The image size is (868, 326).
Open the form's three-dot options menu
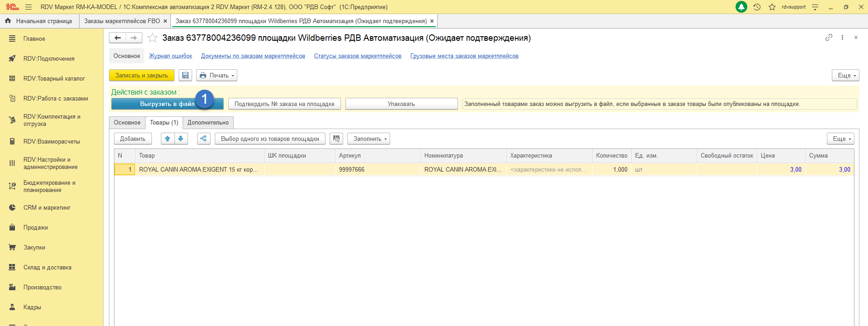[x=842, y=38]
